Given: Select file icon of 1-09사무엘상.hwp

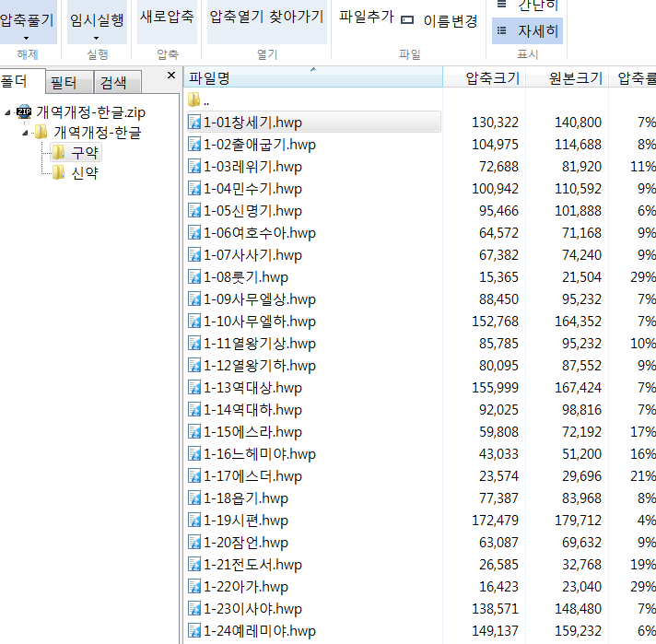Looking at the screenshot, I should point(194,299).
